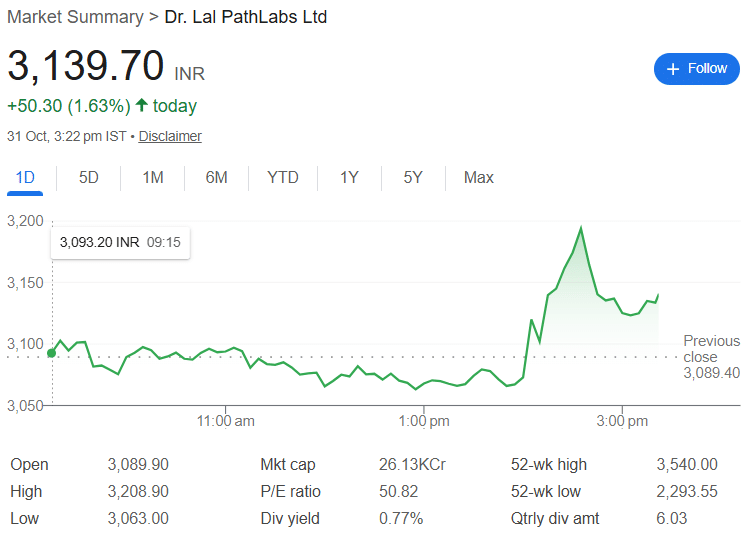This screenshot has width=744, height=551.
Task: Click the 3,093.20 INR chart tooltip
Action: 120,242
